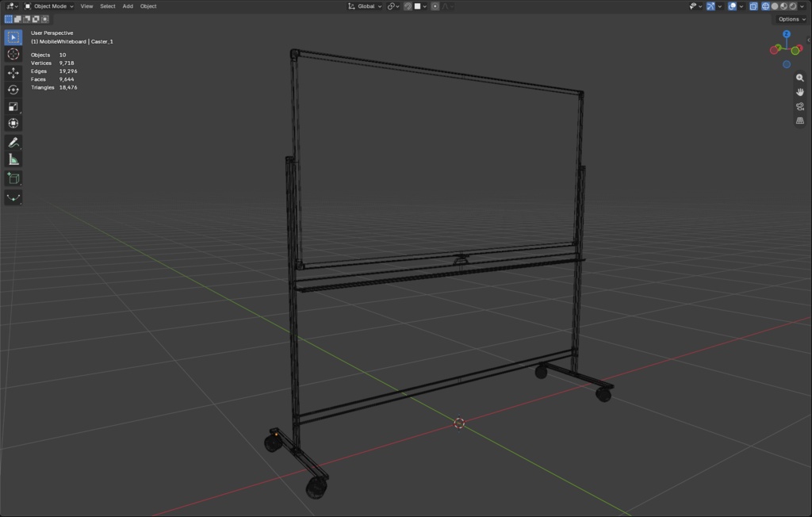Expand overlay options arrow

click(741, 6)
